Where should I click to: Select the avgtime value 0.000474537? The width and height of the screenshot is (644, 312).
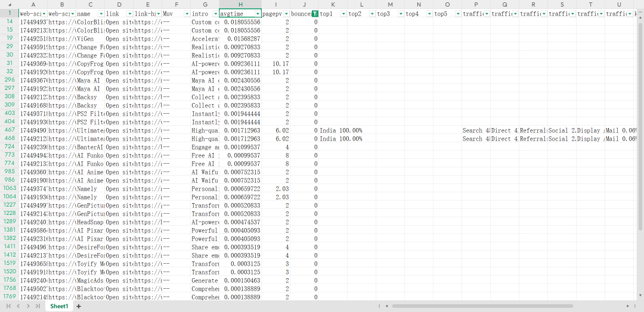click(x=240, y=222)
